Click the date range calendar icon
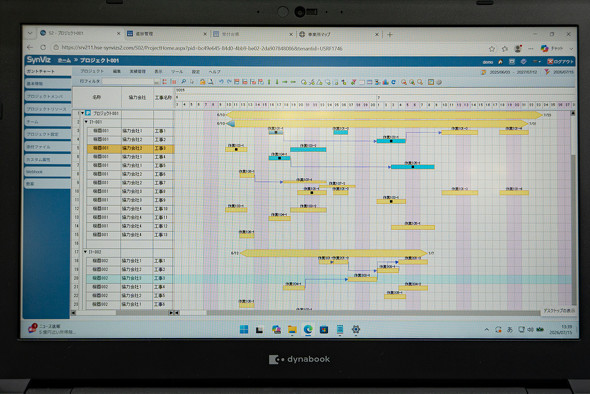The image size is (590, 394). coord(484,72)
